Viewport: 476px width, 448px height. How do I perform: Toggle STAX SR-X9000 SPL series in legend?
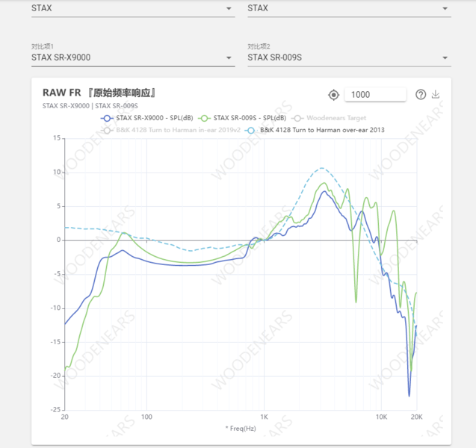(151, 118)
